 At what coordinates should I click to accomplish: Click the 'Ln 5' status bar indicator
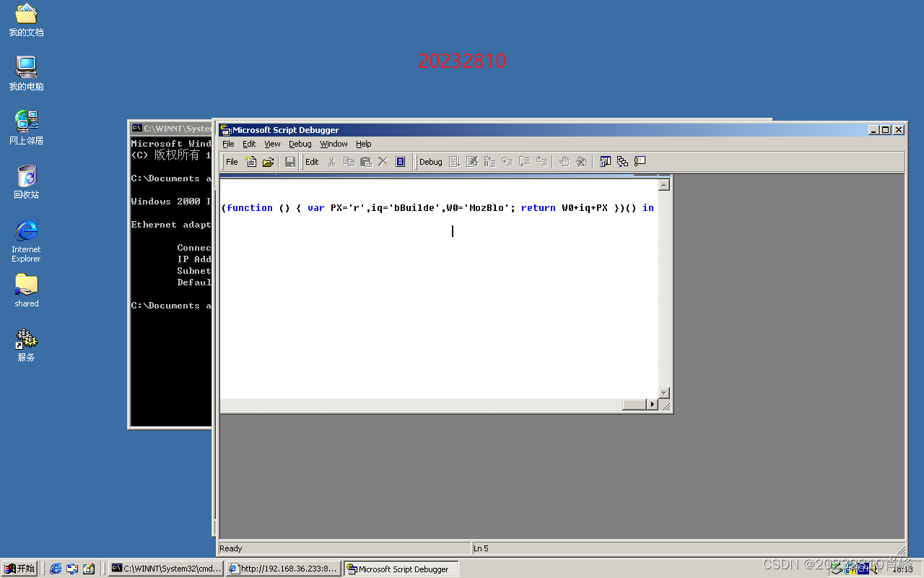pyautogui.click(x=481, y=548)
